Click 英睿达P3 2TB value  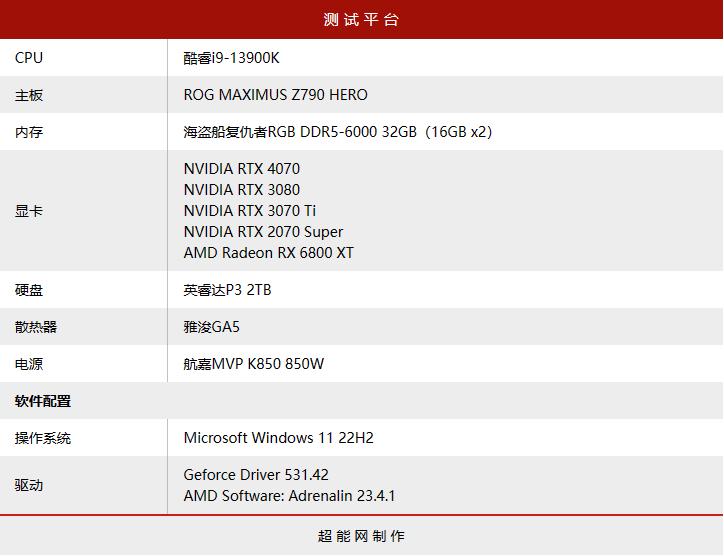(x=227, y=290)
